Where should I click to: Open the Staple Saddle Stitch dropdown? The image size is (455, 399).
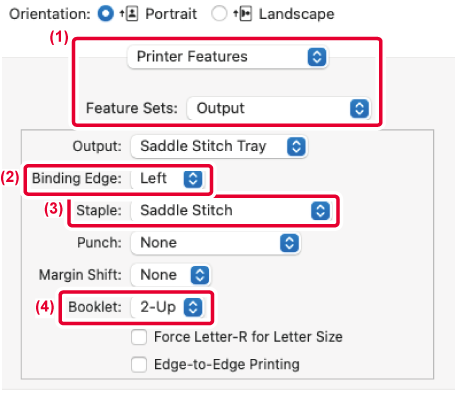pos(232,211)
